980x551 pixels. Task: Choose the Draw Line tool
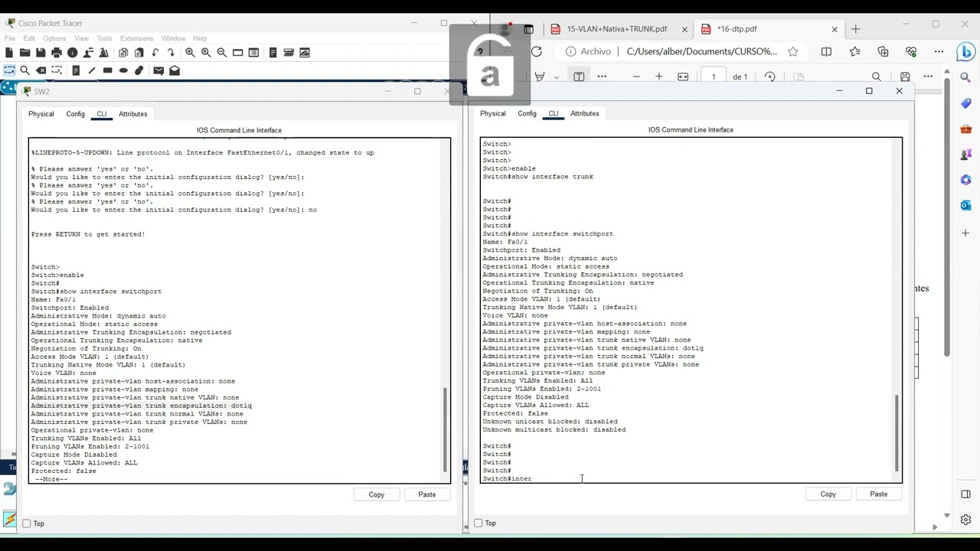click(x=92, y=70)
